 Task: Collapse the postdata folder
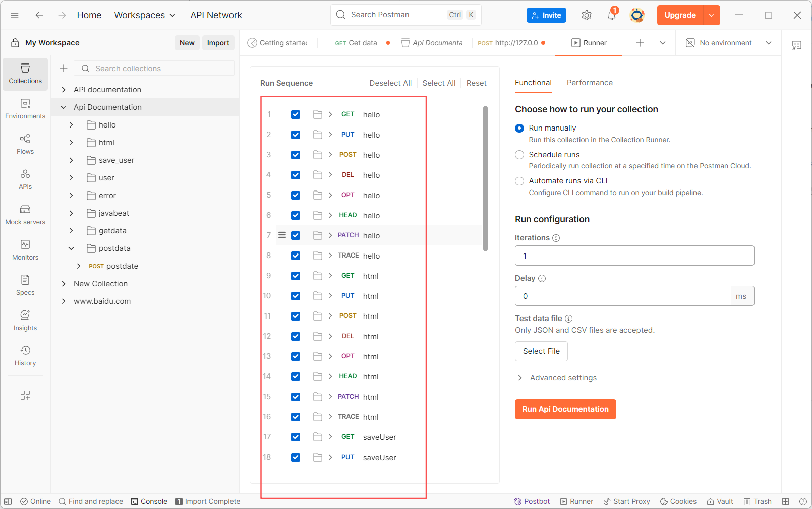coord(71,248)
